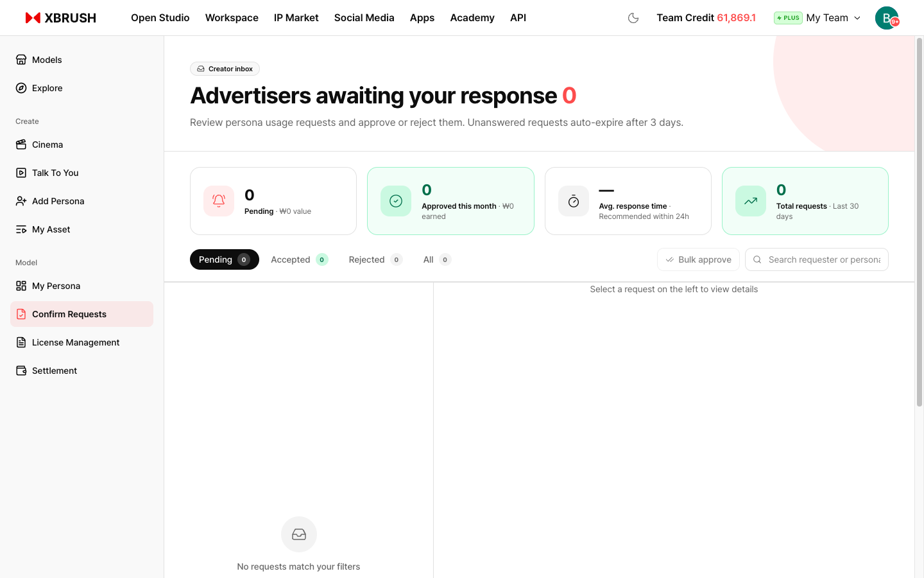
Task: Switch to the Rejected tab
Action: click(375, 259)
